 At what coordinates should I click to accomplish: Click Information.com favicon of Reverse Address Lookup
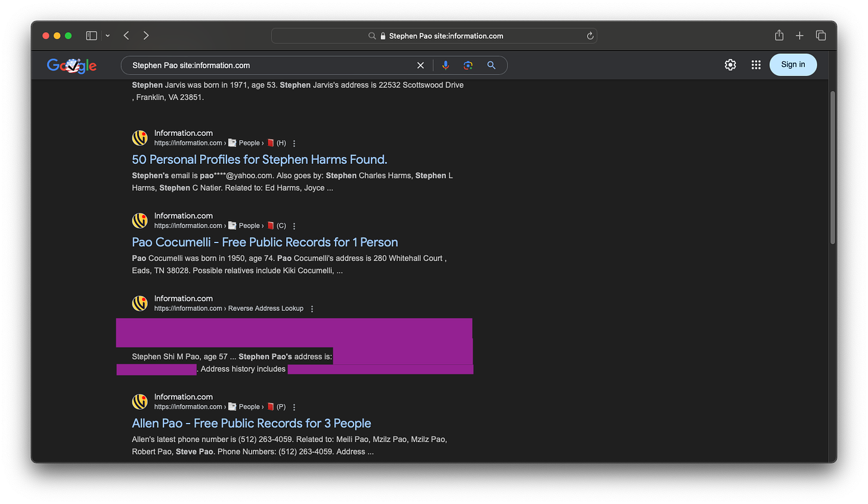140,304
